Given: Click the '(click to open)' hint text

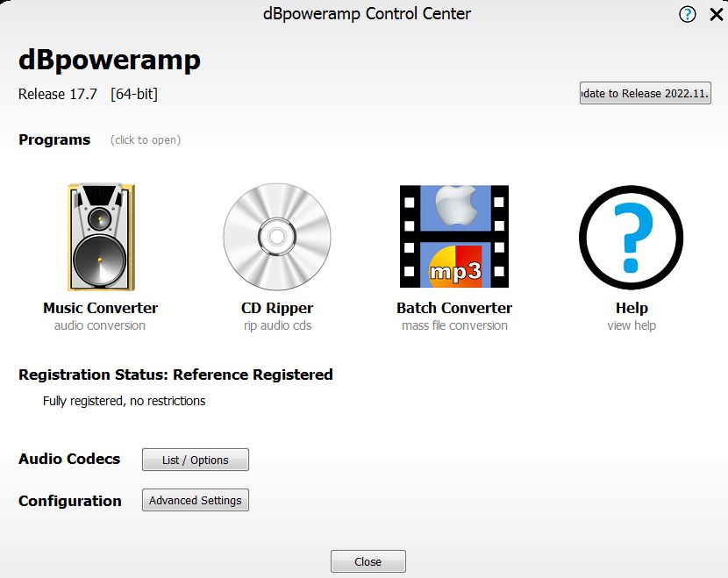Looking at the screenshot, I should pos(146,140).
